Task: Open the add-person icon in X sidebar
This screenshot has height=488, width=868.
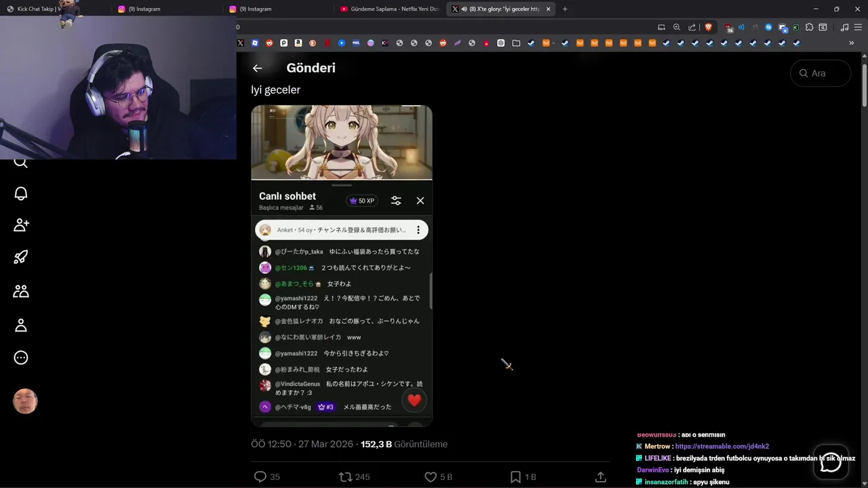Action: pyautogui.click(x=21, y=224)
